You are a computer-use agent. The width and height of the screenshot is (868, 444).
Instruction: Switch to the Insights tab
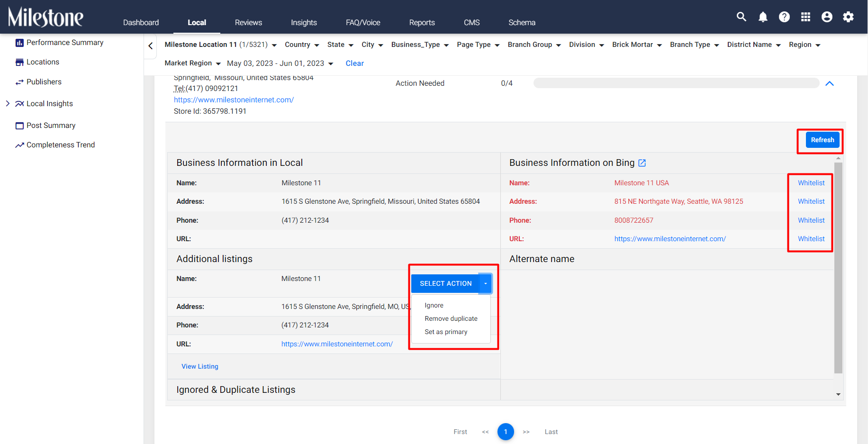click(304, 22)
